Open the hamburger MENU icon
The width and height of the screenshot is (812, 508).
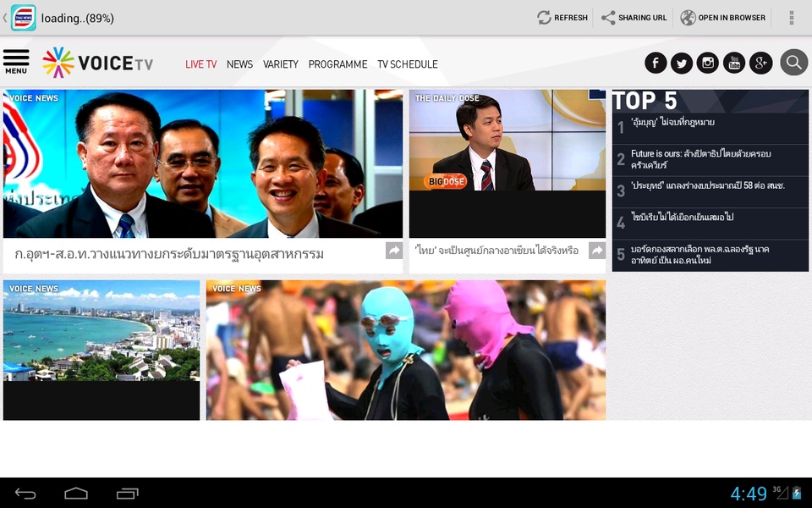click(x=16, y=62)
